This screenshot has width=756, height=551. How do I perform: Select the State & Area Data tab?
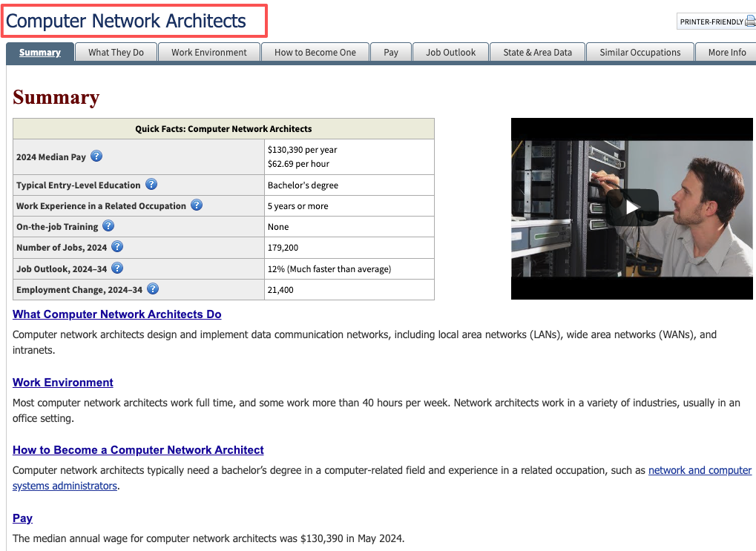click(x=536, y=52)
